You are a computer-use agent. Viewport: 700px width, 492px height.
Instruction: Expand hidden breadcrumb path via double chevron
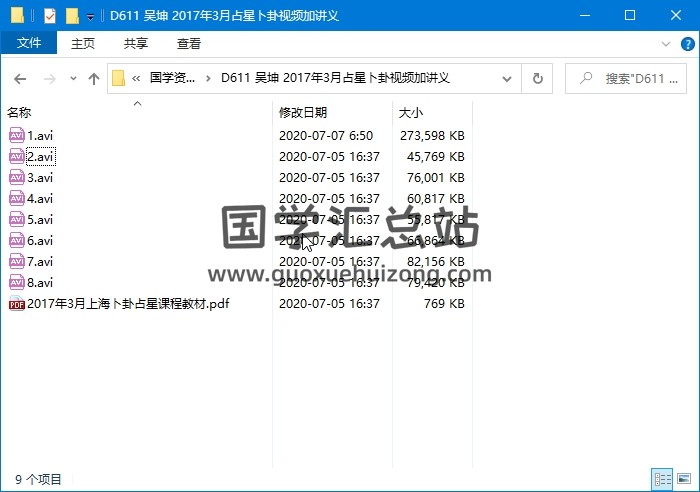(136, 79)
